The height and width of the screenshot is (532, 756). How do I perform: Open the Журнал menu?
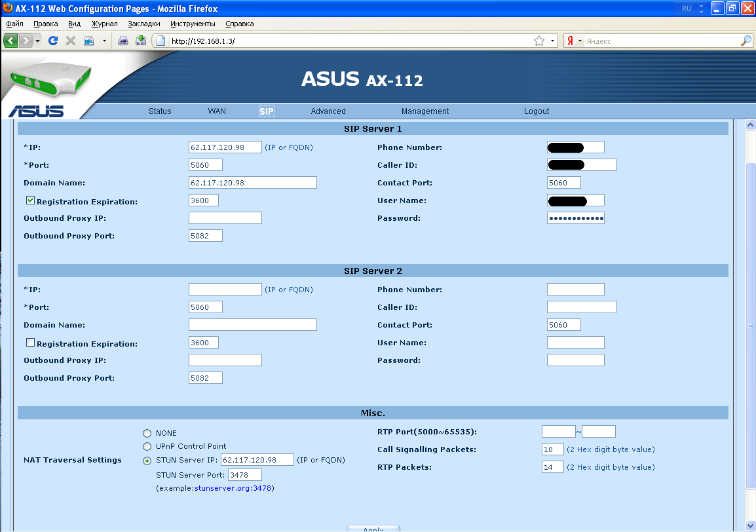tap(104, 24)
